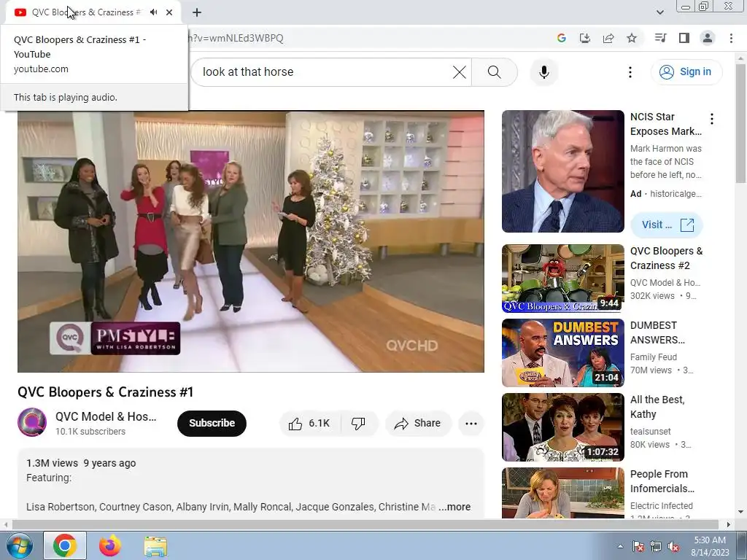Image resolution: width=747 pixels, height=560 pixels.
Task: Open more actions menu under the video
Action: 471,423
